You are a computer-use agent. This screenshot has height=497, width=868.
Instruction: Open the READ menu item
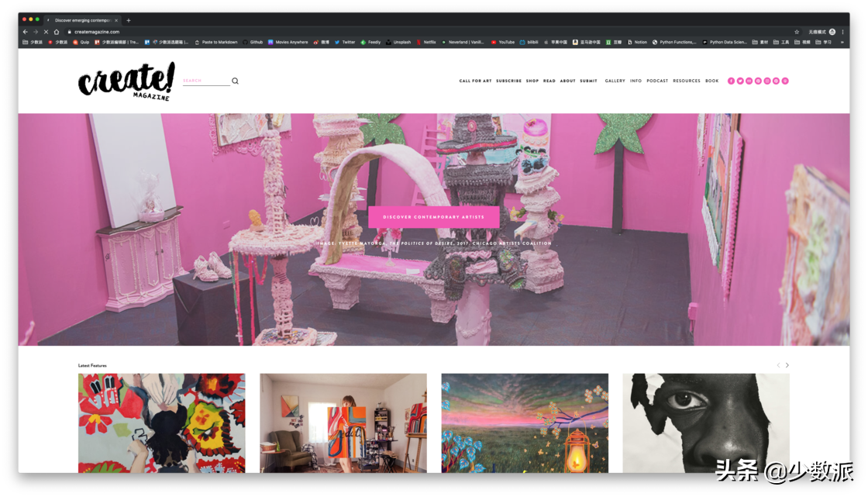tap(549, 81)
